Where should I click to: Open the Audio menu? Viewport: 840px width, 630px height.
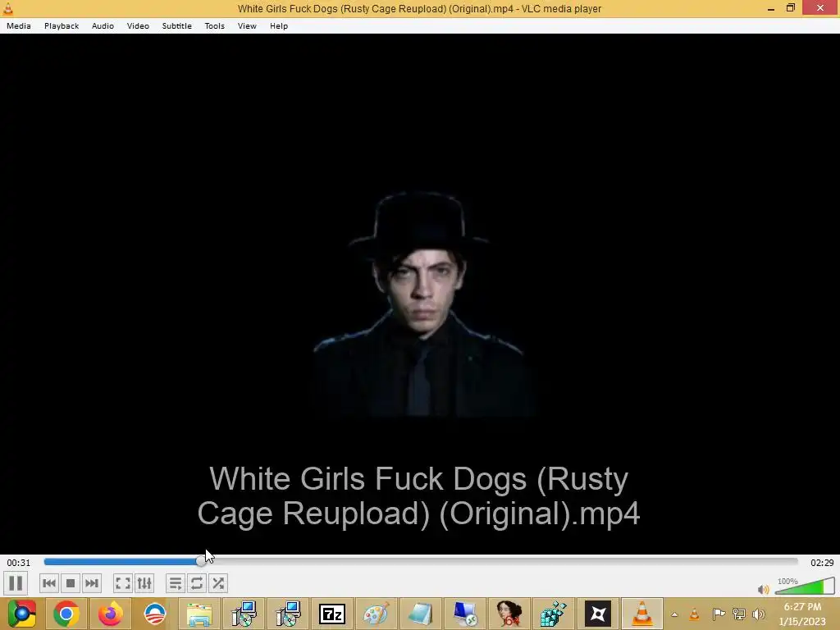[103, 25]
